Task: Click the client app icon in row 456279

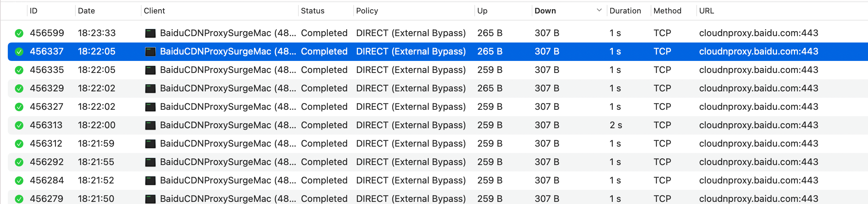Action: pyautogui.click(x=150, y=199)
